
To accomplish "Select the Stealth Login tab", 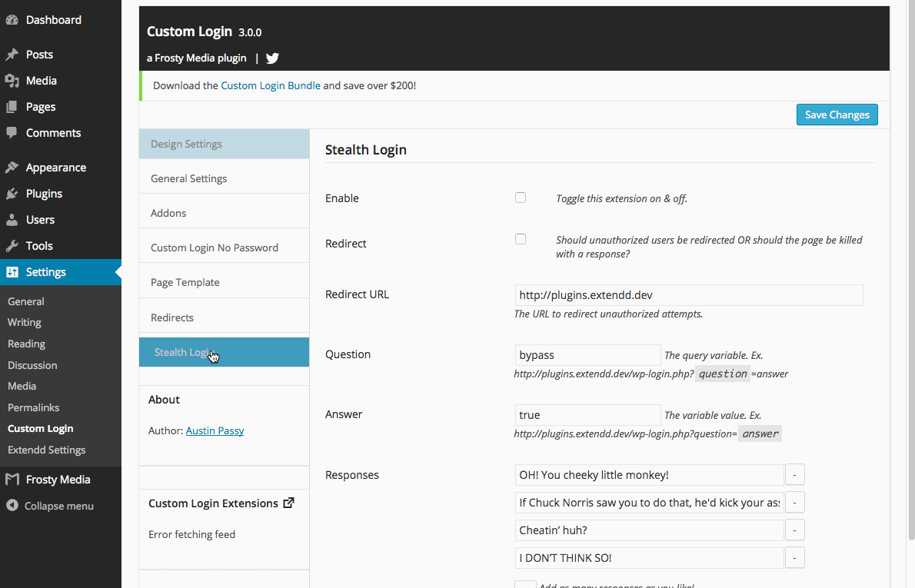I will tap(224, 352).
